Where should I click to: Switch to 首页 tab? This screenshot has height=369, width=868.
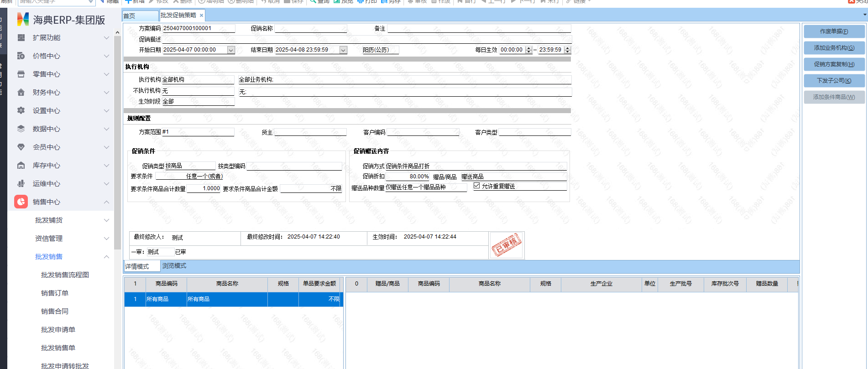[140, 16]
